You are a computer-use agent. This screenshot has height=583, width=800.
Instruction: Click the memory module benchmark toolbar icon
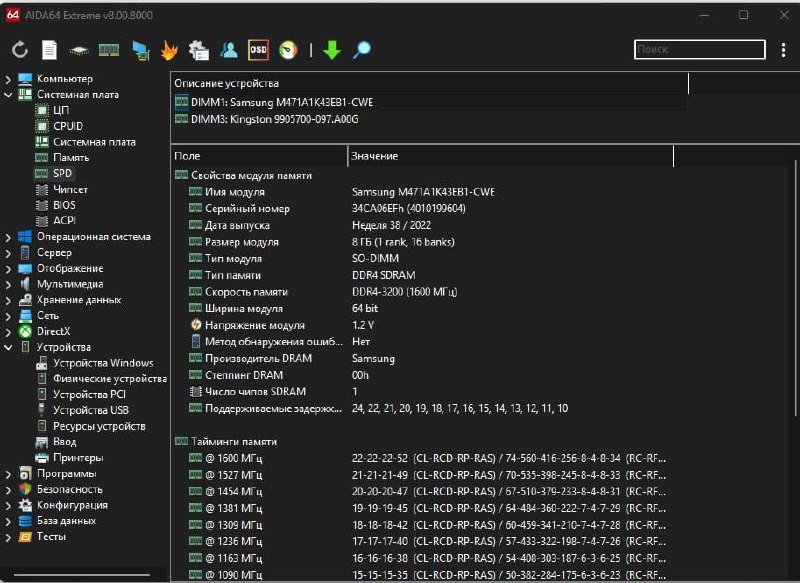(x=109, y=50)
